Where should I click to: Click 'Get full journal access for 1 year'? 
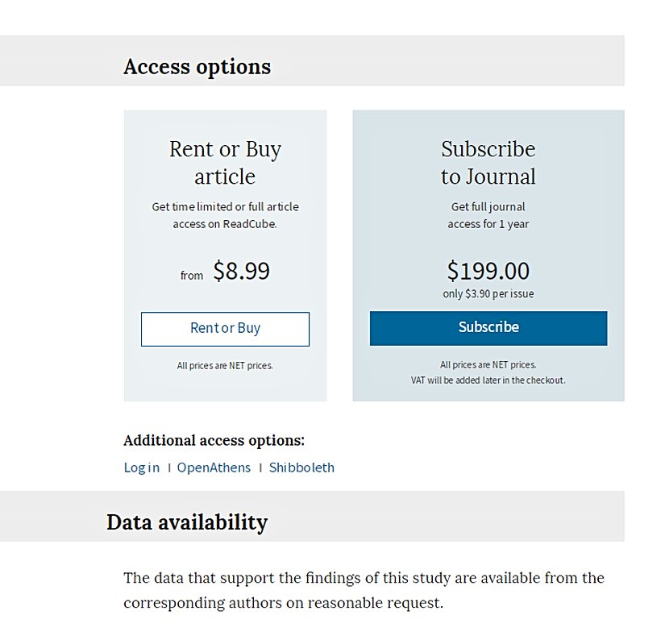[488, 215]
